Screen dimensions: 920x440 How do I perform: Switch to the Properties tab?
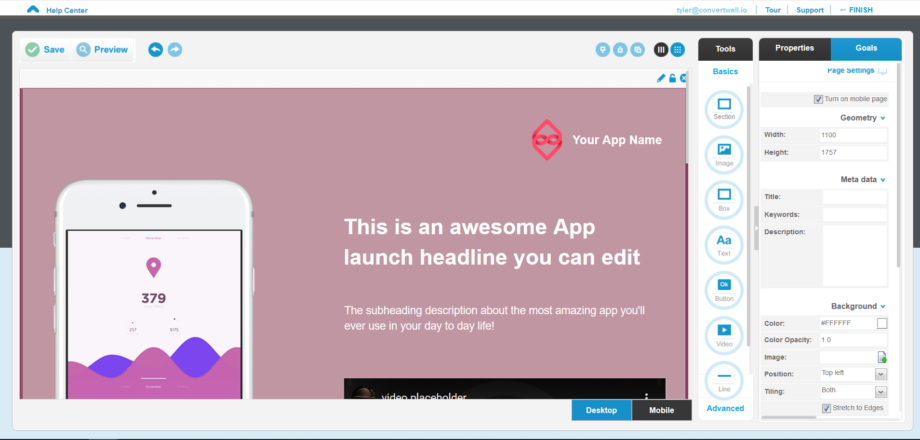794,49
